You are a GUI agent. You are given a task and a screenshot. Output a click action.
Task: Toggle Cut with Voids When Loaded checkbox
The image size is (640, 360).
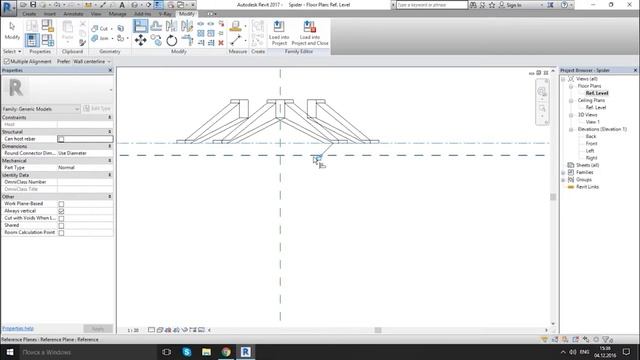coord(61,218)
